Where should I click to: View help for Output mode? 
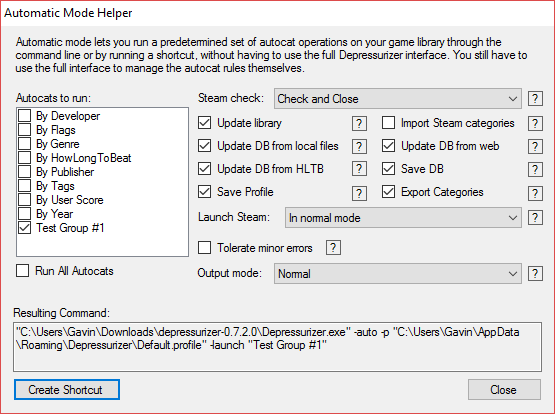[x=535, y=273]
